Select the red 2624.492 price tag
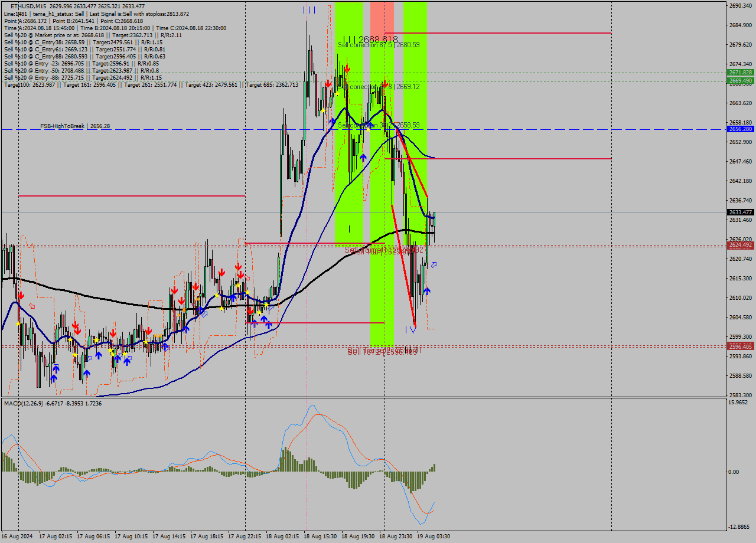 (740, 245)
